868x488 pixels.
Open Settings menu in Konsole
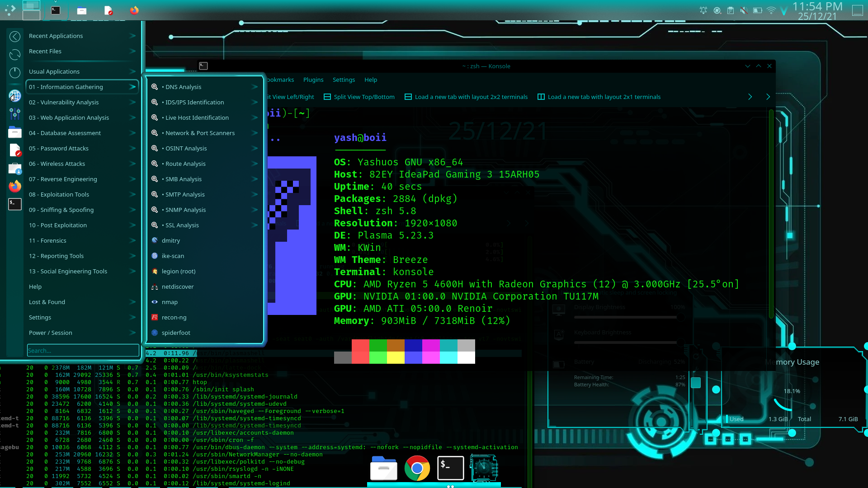(x=344, y=80)
